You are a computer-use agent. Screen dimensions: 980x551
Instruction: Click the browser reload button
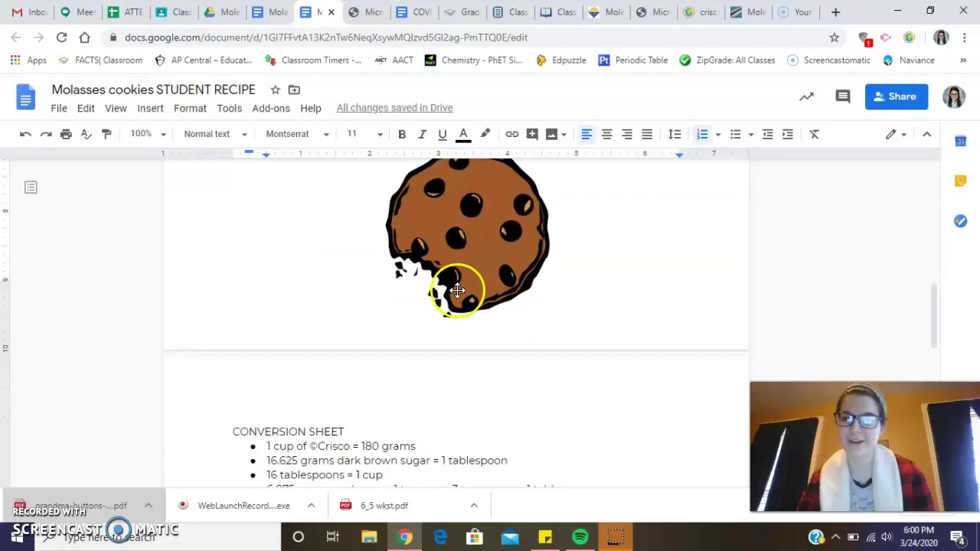(61, 37)
